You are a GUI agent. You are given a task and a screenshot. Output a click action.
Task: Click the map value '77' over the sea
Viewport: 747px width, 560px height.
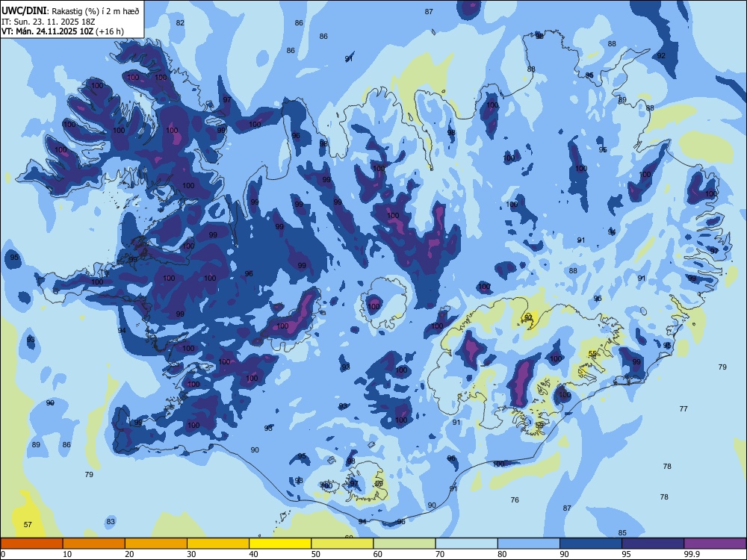coord(684,408)
